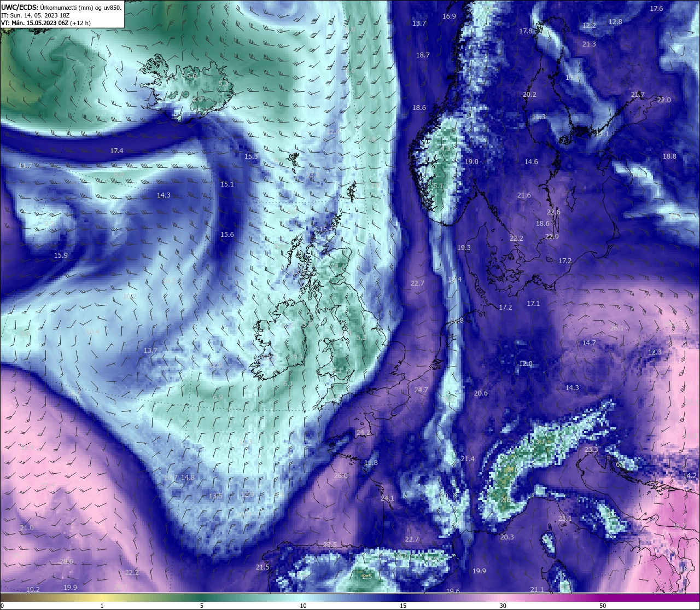700x610 pixels.
Task: Click the map value "26.1"
Action: (x=617, y=328)
